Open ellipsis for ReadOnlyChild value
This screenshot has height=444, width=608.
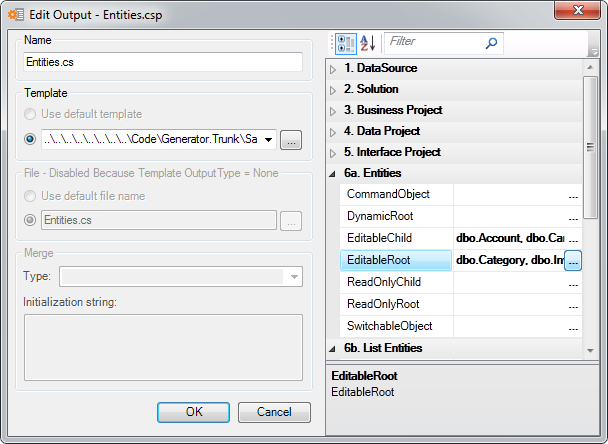coord(573,283)
